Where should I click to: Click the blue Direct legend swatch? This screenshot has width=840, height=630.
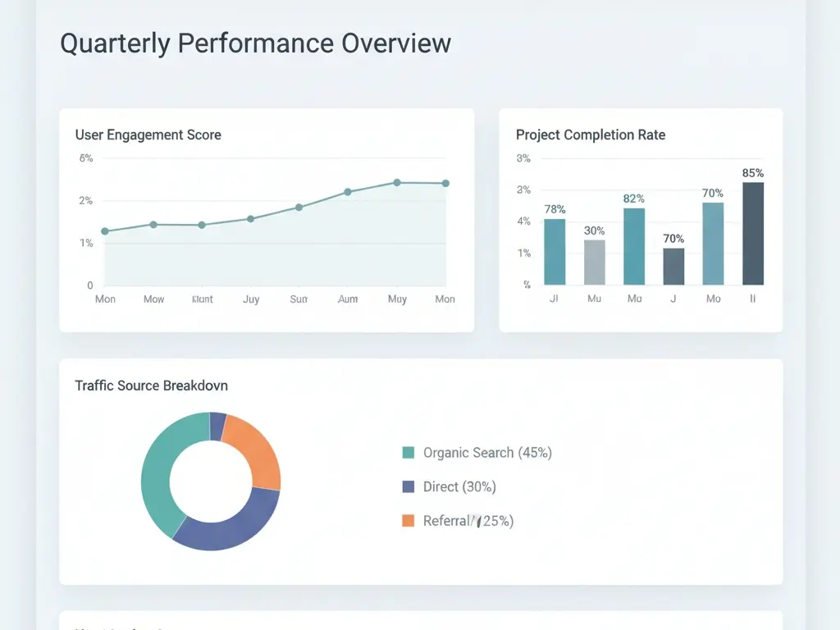point(409,486)
